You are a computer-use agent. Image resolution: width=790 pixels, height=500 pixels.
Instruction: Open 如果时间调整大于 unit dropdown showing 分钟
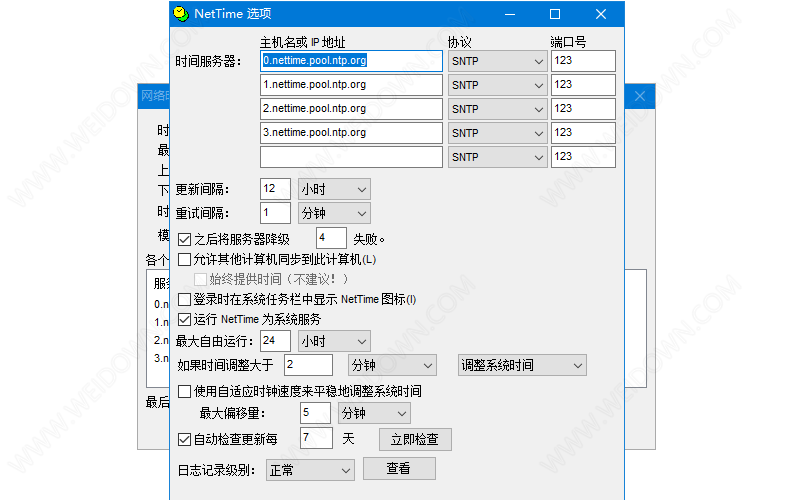pyautogui.click(x=392, y=365)
